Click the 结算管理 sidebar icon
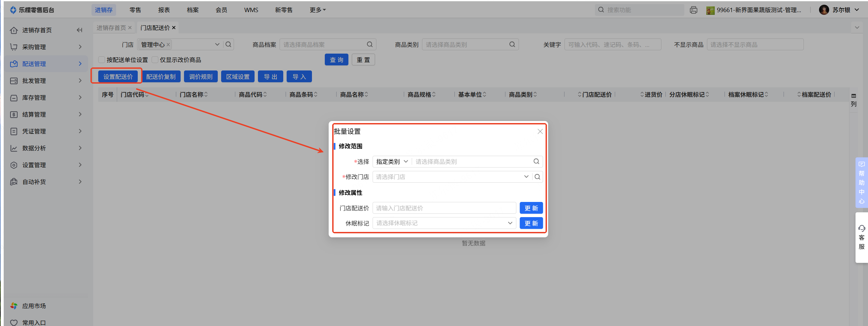The height and width of the screenshot is (326, 868). pos(14,115)
